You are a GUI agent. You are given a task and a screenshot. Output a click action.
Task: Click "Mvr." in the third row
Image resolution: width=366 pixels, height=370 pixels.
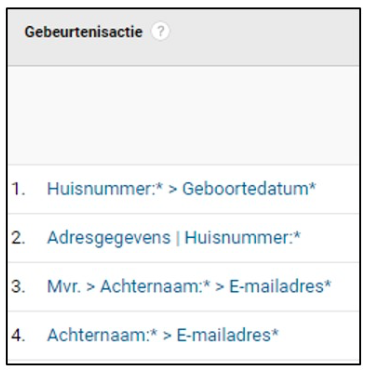click(x=64, y=286)
